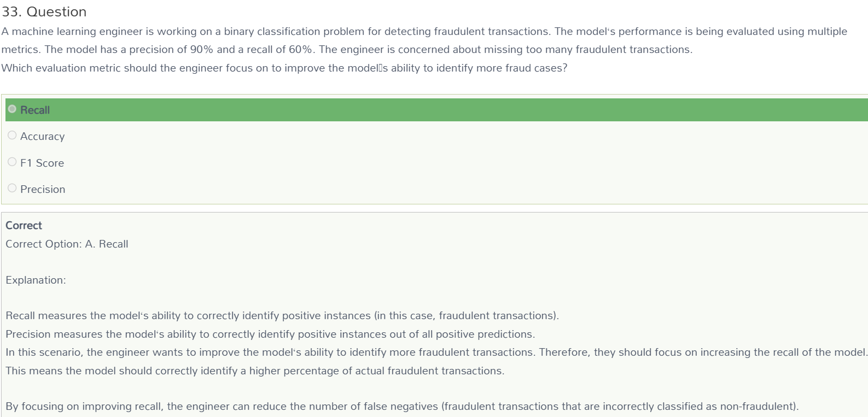
Task: Click the bold "Correct" result heading
Action: pos(24,225)
